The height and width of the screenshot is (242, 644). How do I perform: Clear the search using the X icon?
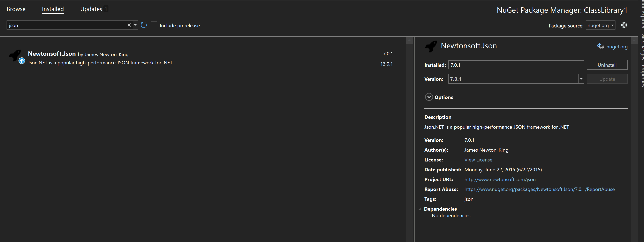[129, 25]
